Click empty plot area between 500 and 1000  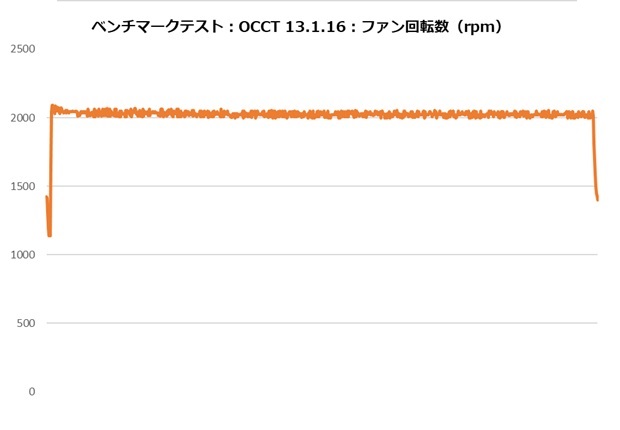pyautogui.click(x=320, y=289)
